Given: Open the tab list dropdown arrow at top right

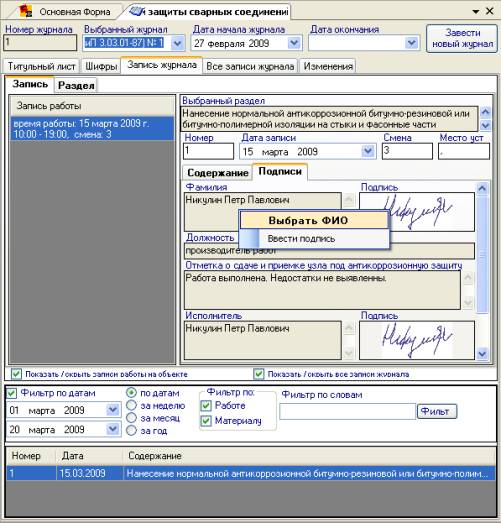Looking at the screenshot, I should pyautogui.click(x=476, y=12).
